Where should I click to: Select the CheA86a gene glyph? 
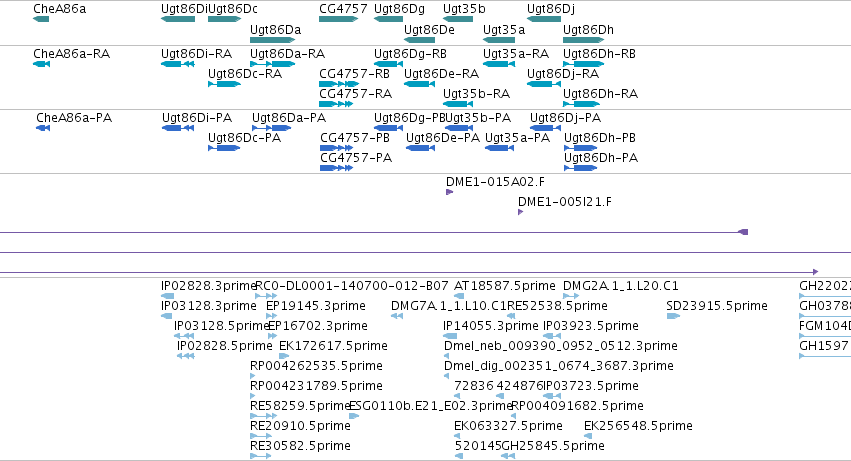41,19
